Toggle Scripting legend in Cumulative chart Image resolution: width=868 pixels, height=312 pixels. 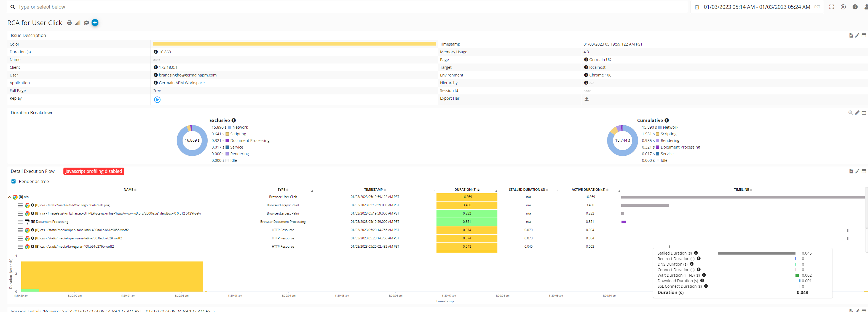668,134
